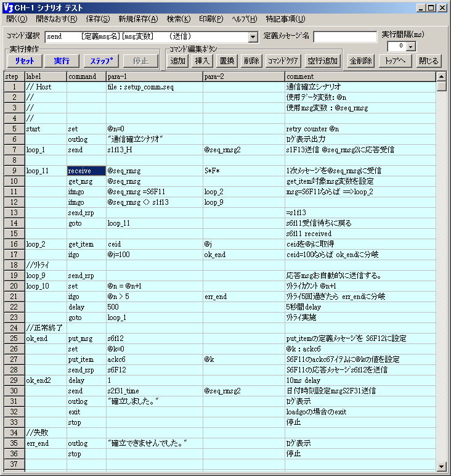Click the scrollbar up arrow

pyautogui.click(x=441, y=76)
